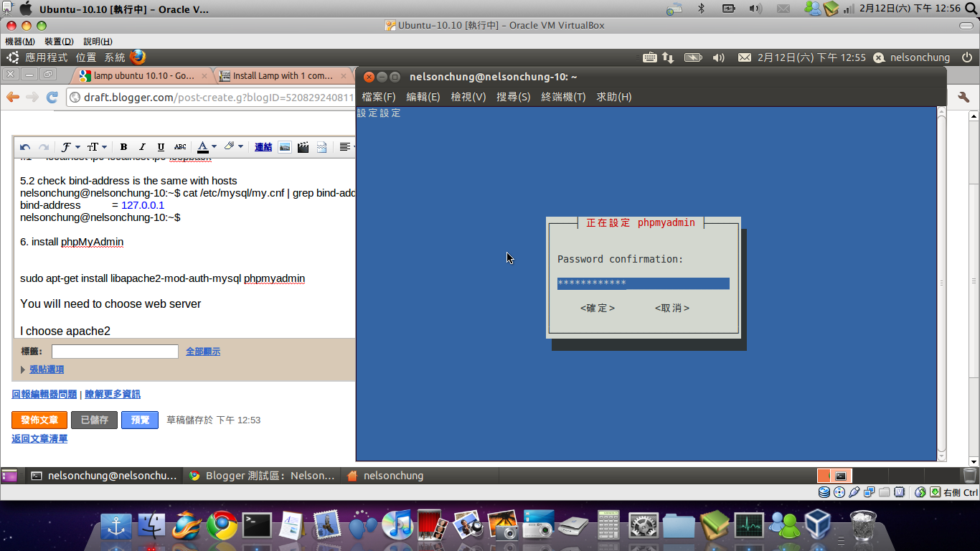Open Ubuntu 位置 places menu
980x551 pixels.
86,57
